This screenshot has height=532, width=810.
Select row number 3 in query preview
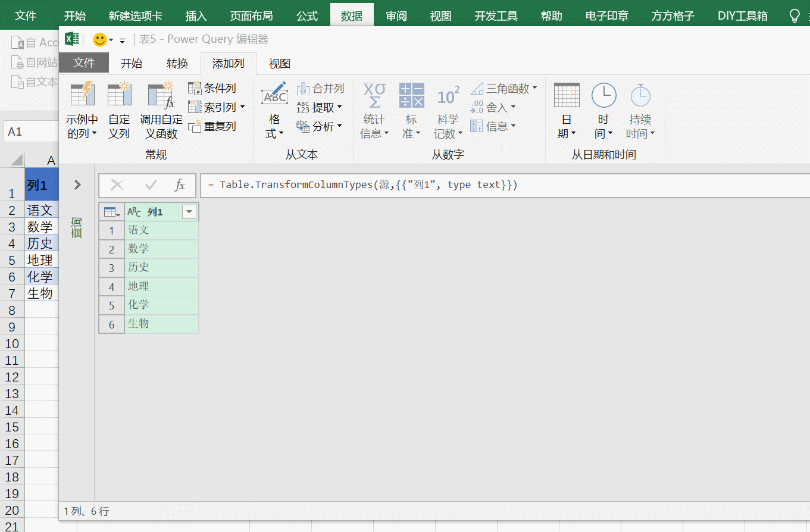coord(111,268)
